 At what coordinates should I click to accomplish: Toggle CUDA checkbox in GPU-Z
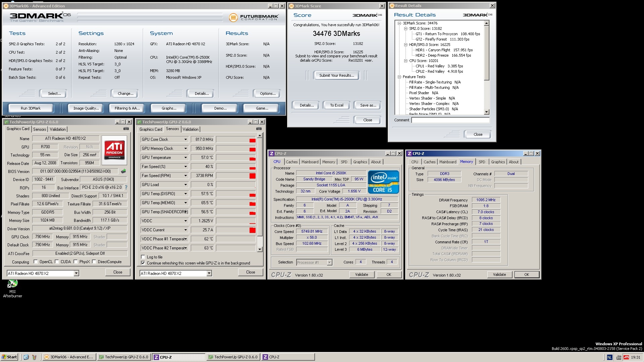(57, 262)
